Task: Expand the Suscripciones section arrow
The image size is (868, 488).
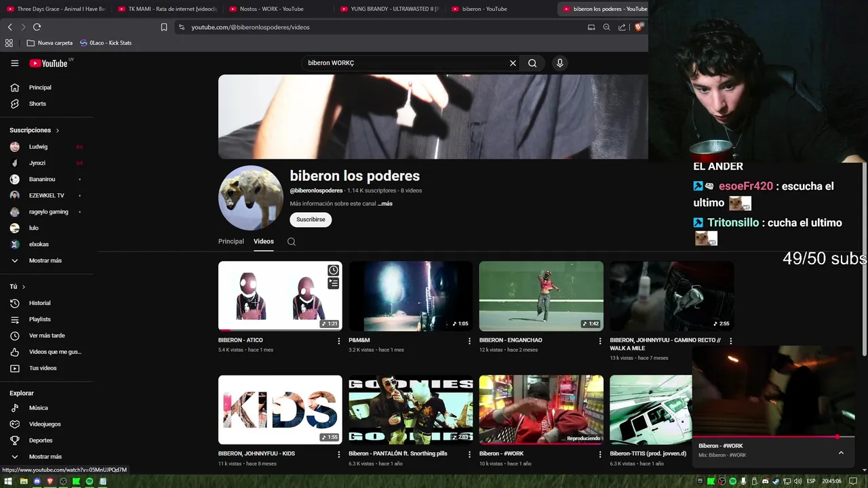Action: point(58,130)
